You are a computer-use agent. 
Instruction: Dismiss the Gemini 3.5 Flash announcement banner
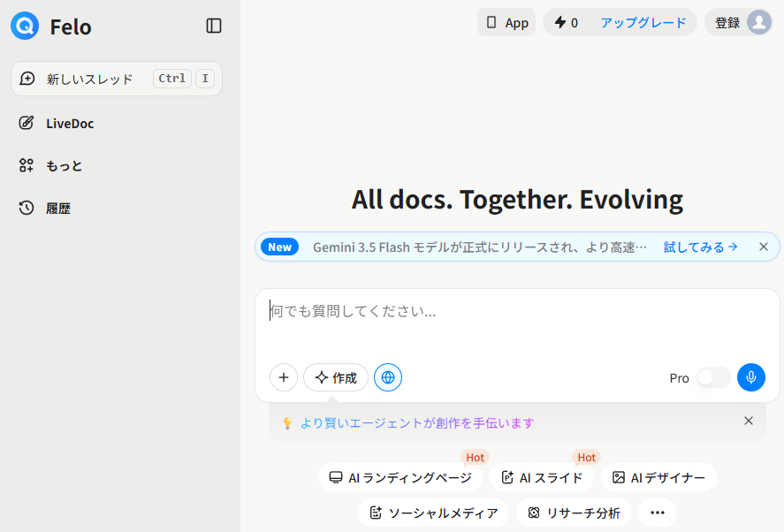click(x=764, y=247)
